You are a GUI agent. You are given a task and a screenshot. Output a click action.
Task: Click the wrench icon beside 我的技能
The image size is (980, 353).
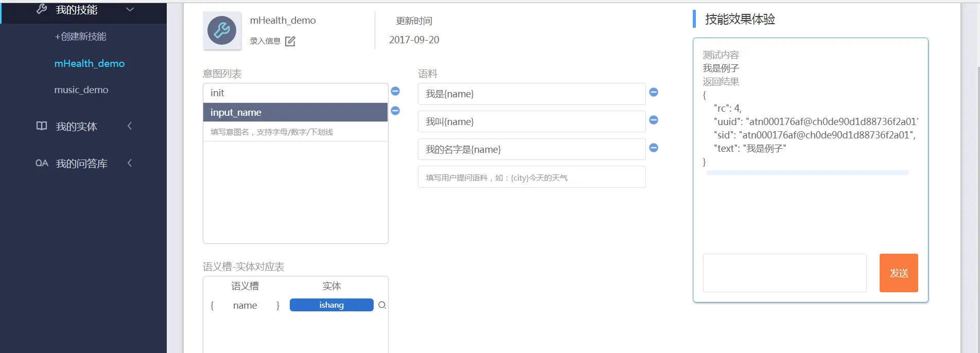point(42,9)
